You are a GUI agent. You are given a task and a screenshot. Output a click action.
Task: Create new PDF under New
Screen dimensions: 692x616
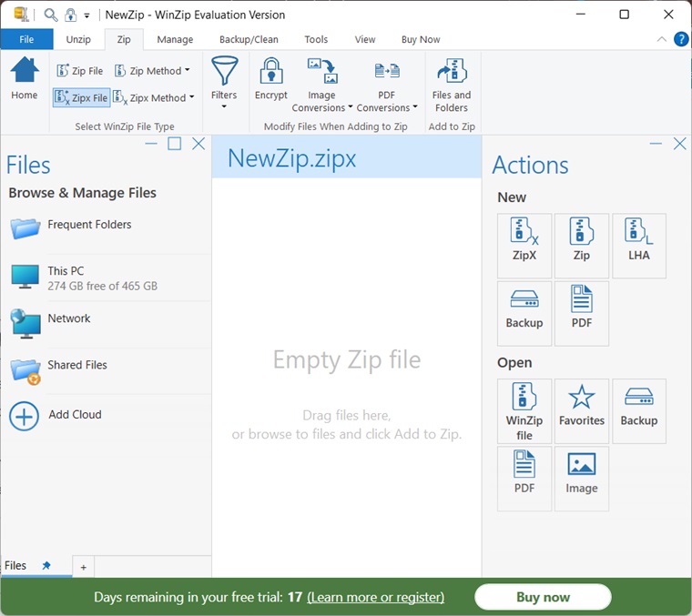point(582,313)
